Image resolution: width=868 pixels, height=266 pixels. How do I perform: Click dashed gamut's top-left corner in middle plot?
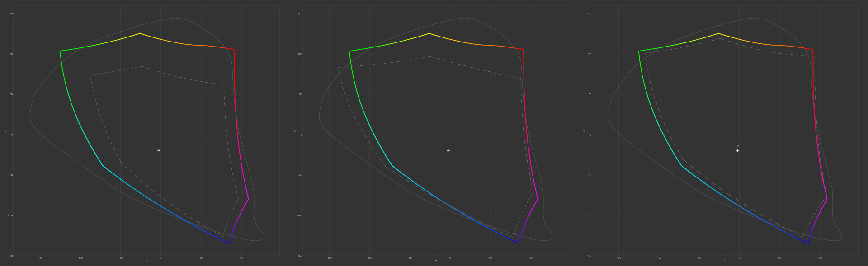click(338, 68)
